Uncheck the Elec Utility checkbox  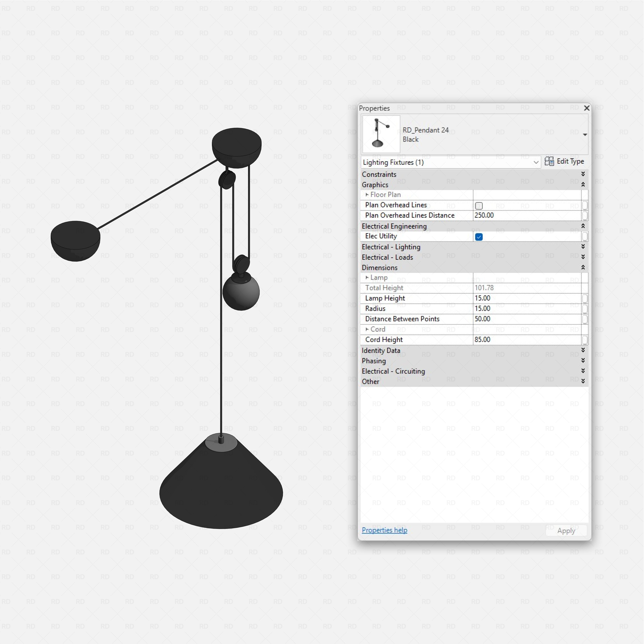coord(479,237)
